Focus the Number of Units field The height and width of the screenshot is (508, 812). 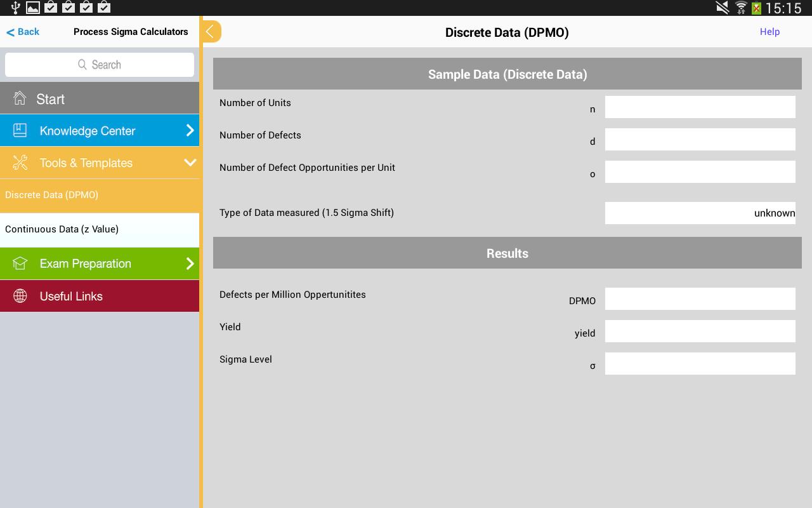700,107
